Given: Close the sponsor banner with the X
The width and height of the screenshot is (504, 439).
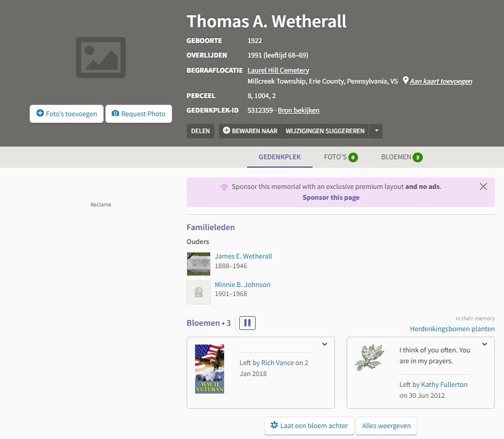Looking at the screenshot, I should 483,186.
